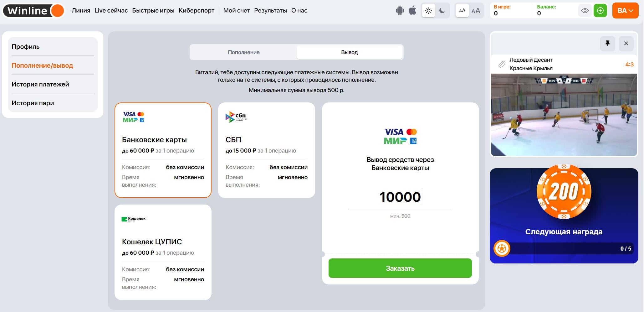This screenshot has width=644, height=312.
Task: Enable dark theme with moon icon
Action: tap(442, 11)
